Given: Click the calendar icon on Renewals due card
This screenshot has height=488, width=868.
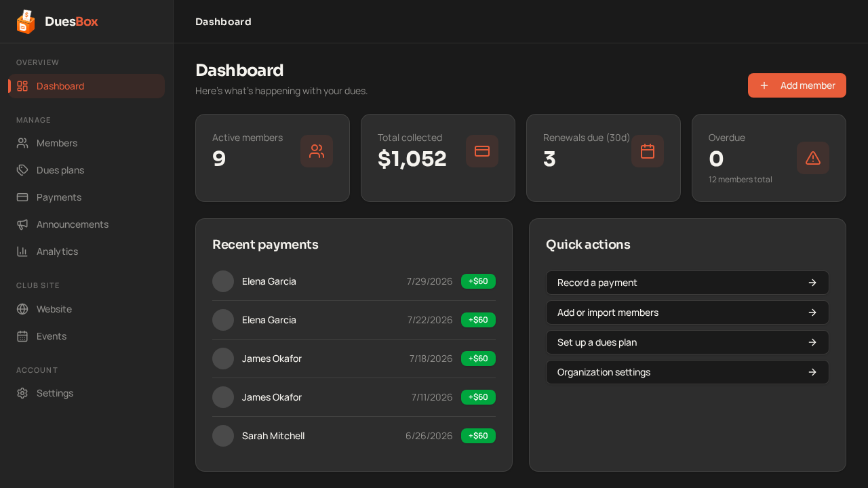Looking at the screenshot, I should (x=648, y=151).
